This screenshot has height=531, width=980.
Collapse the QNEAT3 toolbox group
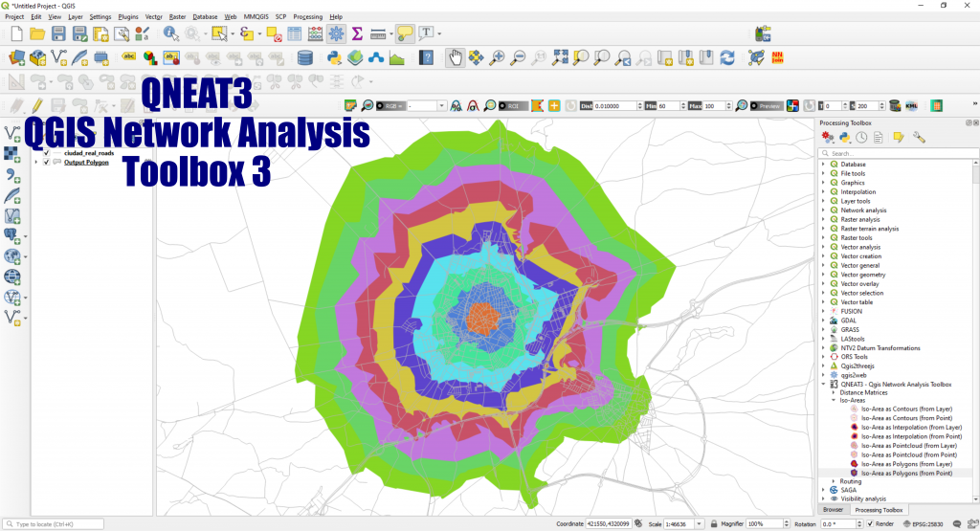pos(823,385)
